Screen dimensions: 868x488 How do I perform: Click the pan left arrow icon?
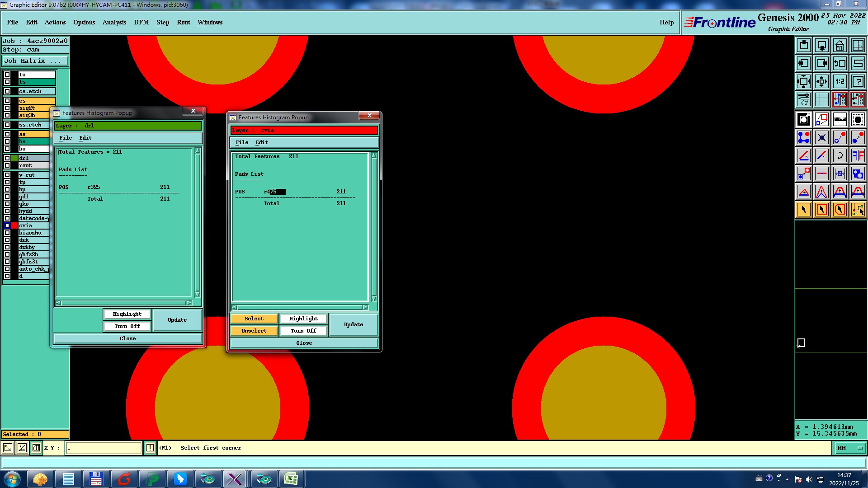[x=803, y=64]
